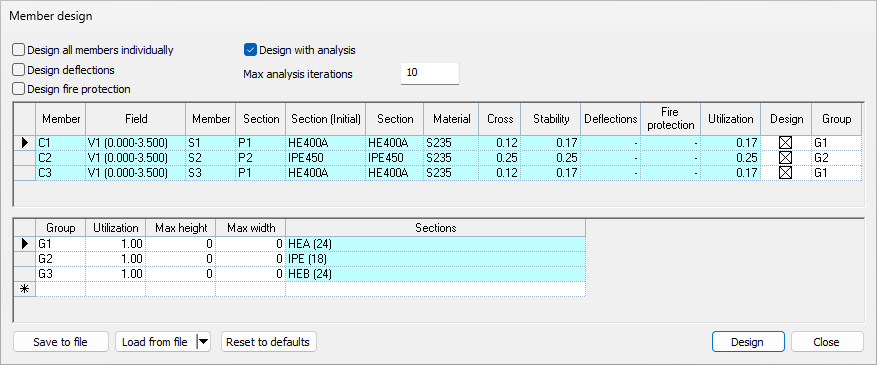Viewport: 877px width, 365px height.
Task: Enable Design fire protection option
Action: coord(18,89)
